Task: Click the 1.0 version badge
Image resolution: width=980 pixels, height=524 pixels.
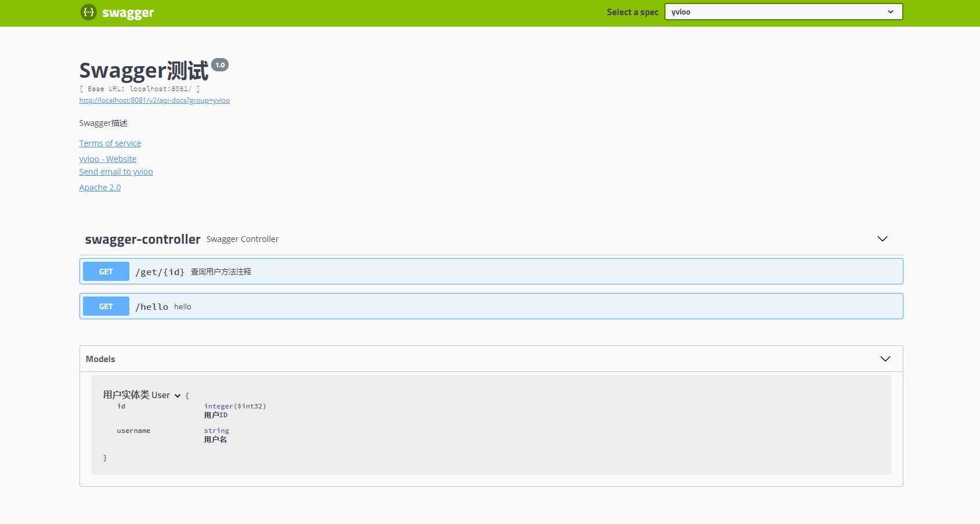Action: pos(220,65)
